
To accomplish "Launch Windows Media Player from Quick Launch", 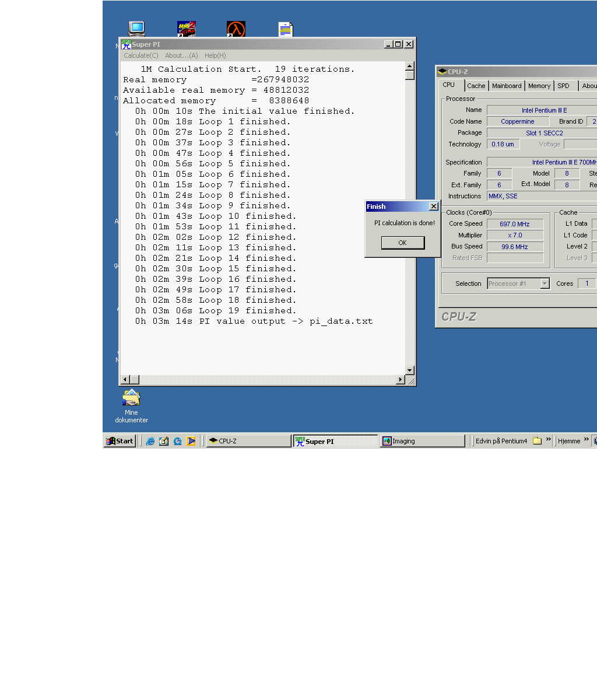I will [x=191, y=441].
